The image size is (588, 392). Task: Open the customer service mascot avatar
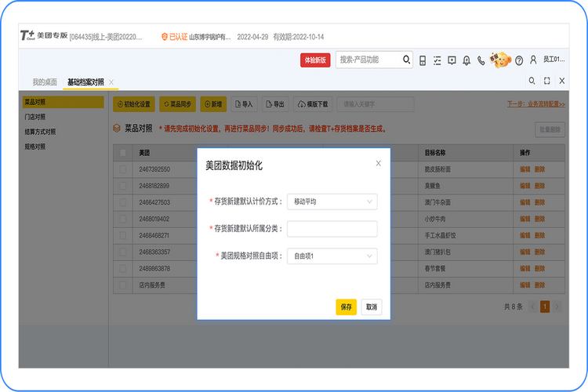500,60
